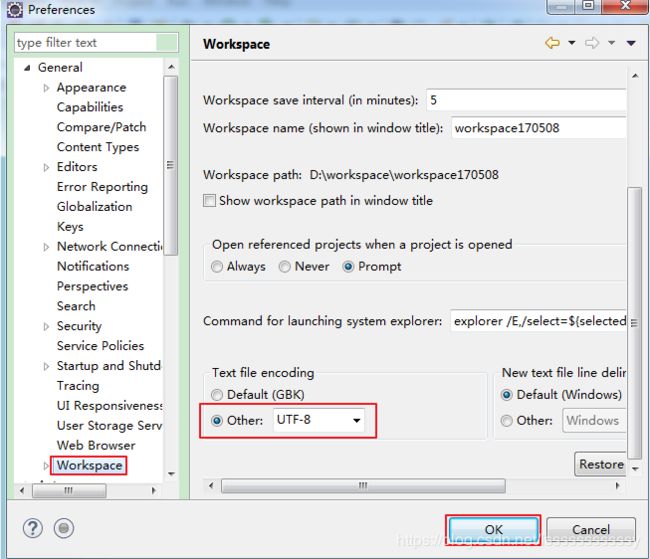Click the forward navigation arrow icon
The image size is (650, 559).
tap(592, 43)
